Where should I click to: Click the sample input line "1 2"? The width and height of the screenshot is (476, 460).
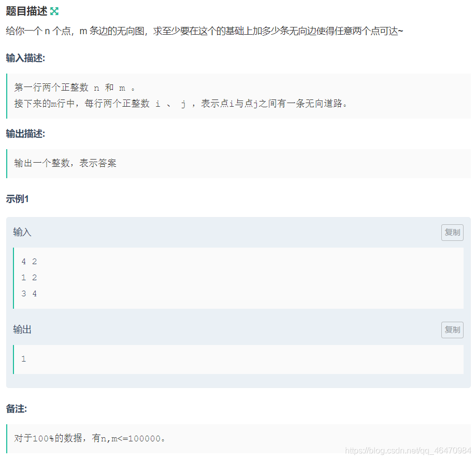pos(29,278)
